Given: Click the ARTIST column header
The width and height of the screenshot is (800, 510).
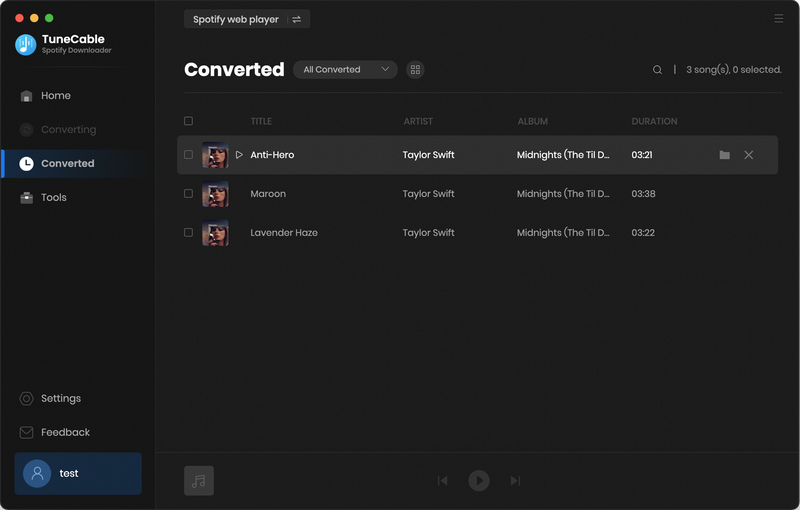Looking at the screenshot, I should tap(418, 121).
